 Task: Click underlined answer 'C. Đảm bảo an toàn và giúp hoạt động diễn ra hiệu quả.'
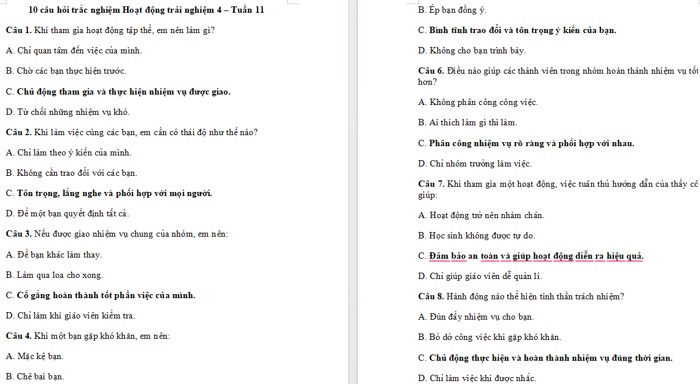point(531,256)
